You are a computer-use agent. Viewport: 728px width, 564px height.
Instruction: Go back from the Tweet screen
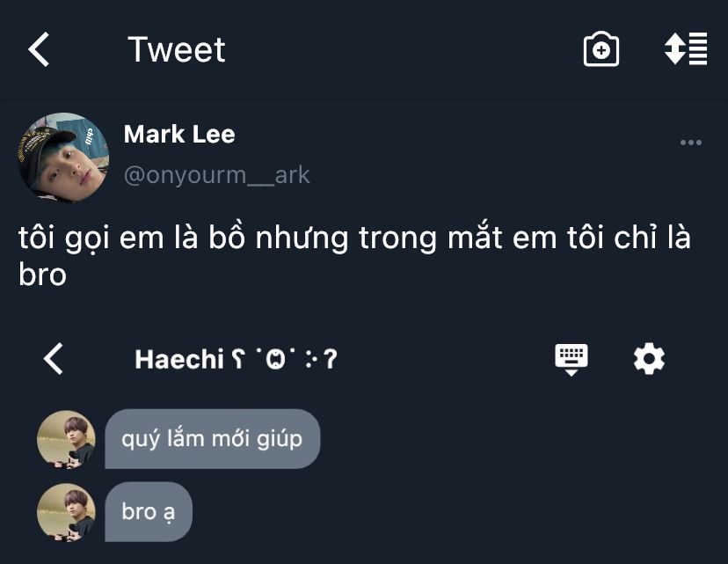click(39, 49)
